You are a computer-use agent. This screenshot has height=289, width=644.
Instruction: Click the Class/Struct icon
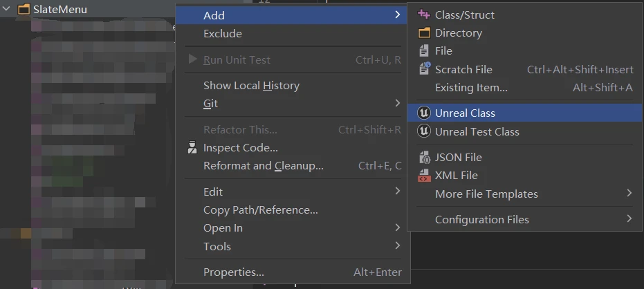click(424, 15)
